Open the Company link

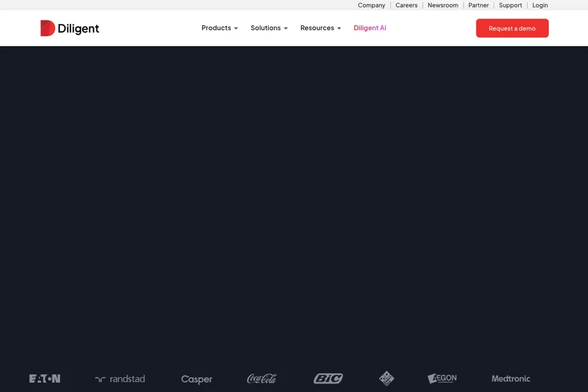coord(371,6)
